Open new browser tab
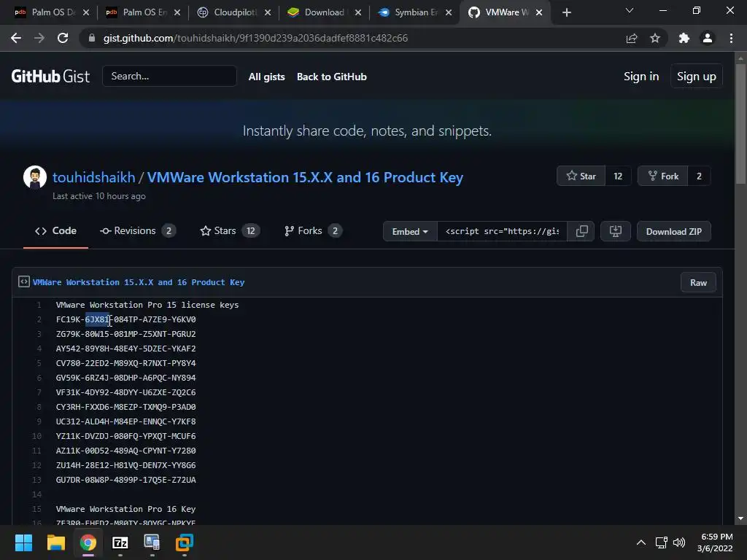 click(566, 13)
